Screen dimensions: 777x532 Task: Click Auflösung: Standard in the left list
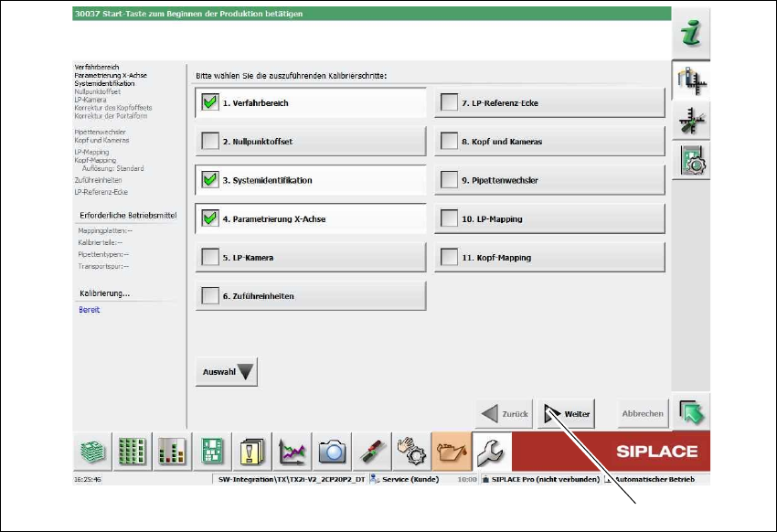coord(113,168)
